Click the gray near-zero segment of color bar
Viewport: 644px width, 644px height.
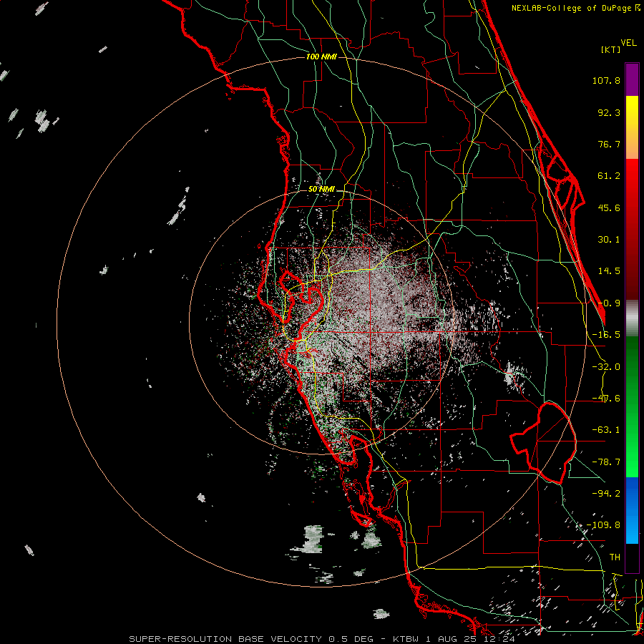point(632,318)
